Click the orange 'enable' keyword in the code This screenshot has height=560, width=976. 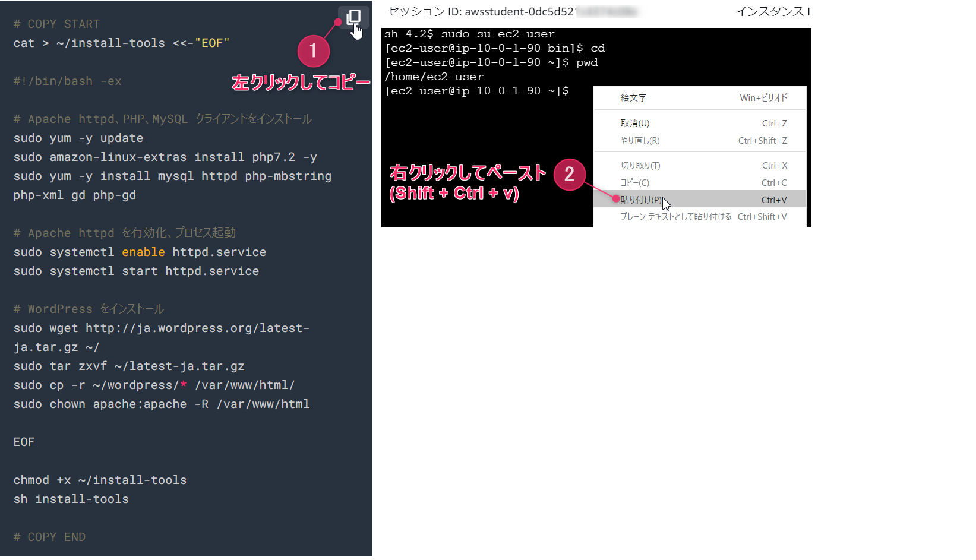143,252
